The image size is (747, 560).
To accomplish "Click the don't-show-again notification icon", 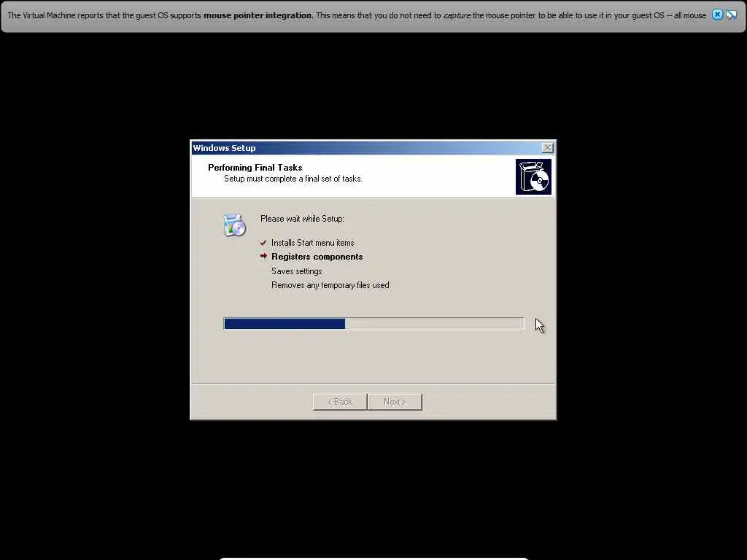I will [x=731, y=15].
